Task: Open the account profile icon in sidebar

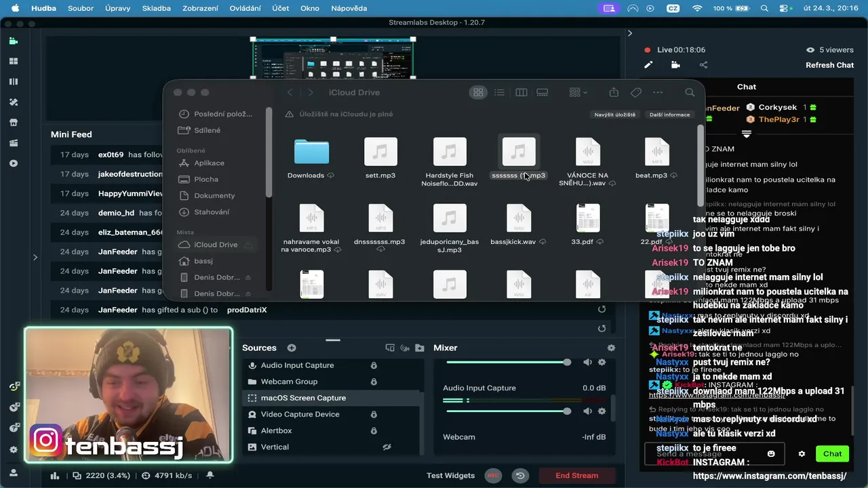Action: [x=13, y=472]
